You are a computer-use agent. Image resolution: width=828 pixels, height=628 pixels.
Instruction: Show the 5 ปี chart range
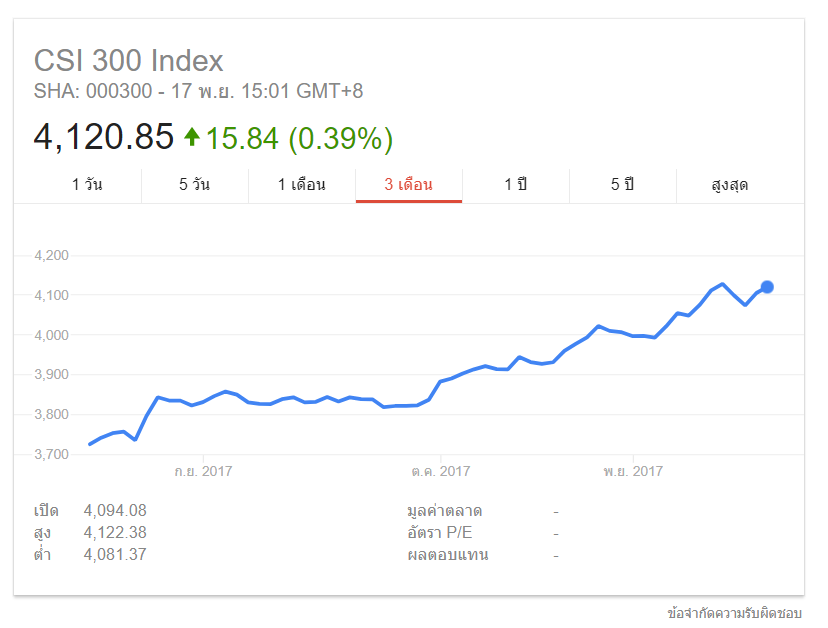pos(622,185)
